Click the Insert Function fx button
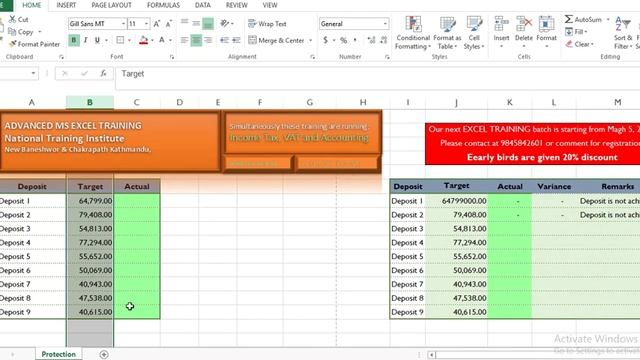The width and height of the screenshot is (640, 360). point(103,73)
